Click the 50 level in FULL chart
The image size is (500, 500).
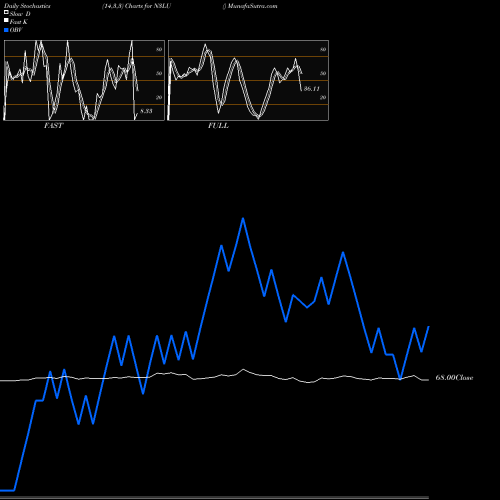pyautogui.click(x=323, y=73)
